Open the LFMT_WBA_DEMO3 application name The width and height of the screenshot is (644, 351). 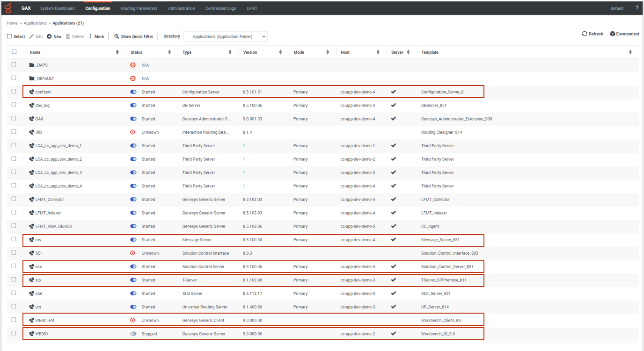point(53,227)
